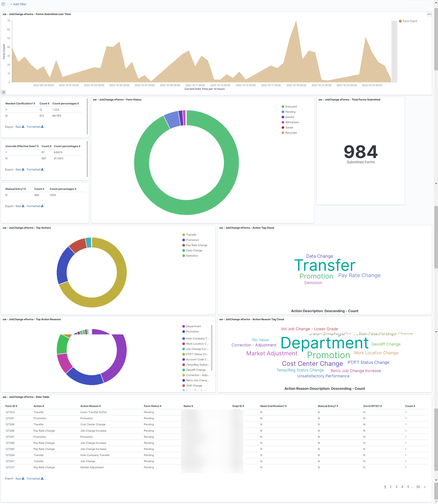Click the down arrow on the right scrollbar
The height and width of the screenshot is (504, 438).
pos(436,332)
